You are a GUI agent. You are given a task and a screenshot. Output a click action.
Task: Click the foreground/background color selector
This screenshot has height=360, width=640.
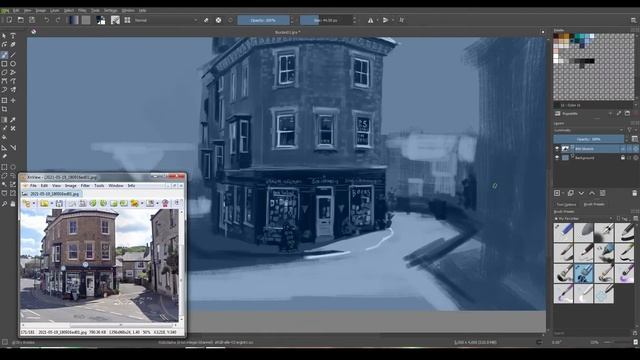tap(100, 20)
